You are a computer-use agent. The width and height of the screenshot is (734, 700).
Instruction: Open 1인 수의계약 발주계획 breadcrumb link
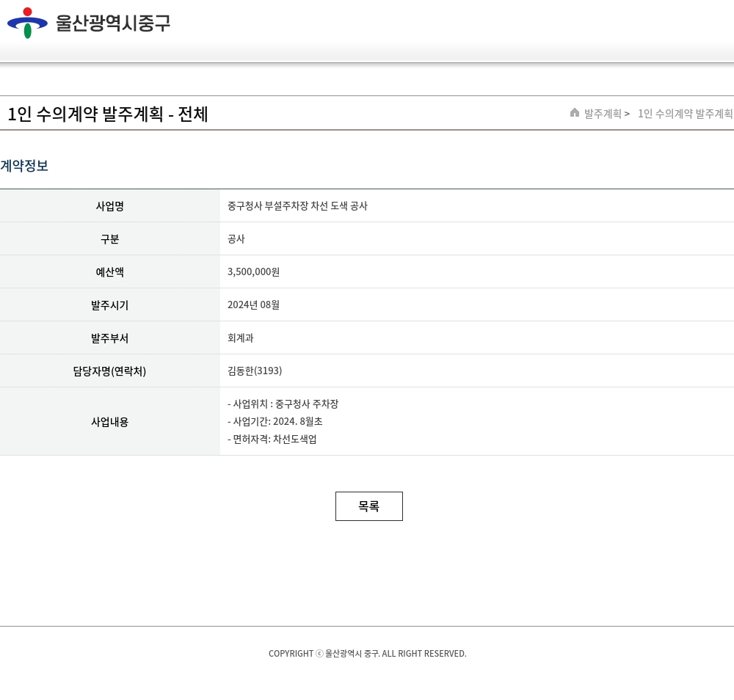pyautogui.click(x=685, y=114)
